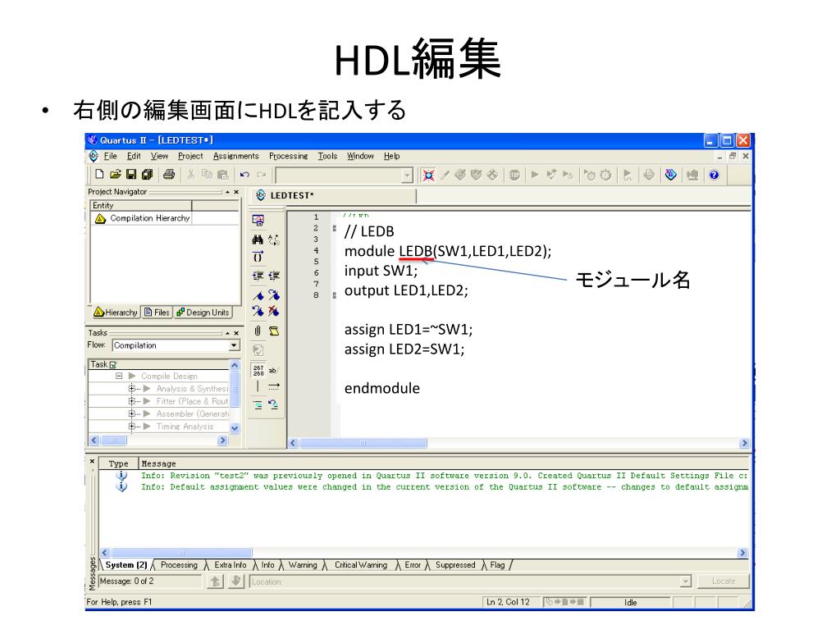Toggle whitespace display with ab/ icon
The height and width of the screenshot is (630, 840).
[x=274, y=370]
